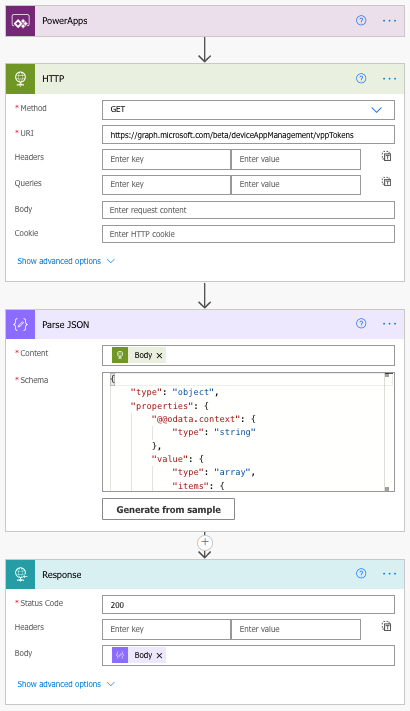Image resolution: width=410 pixels, height=711 pixels.
Task: Click Generate from sample button
Action: point(168,509)
